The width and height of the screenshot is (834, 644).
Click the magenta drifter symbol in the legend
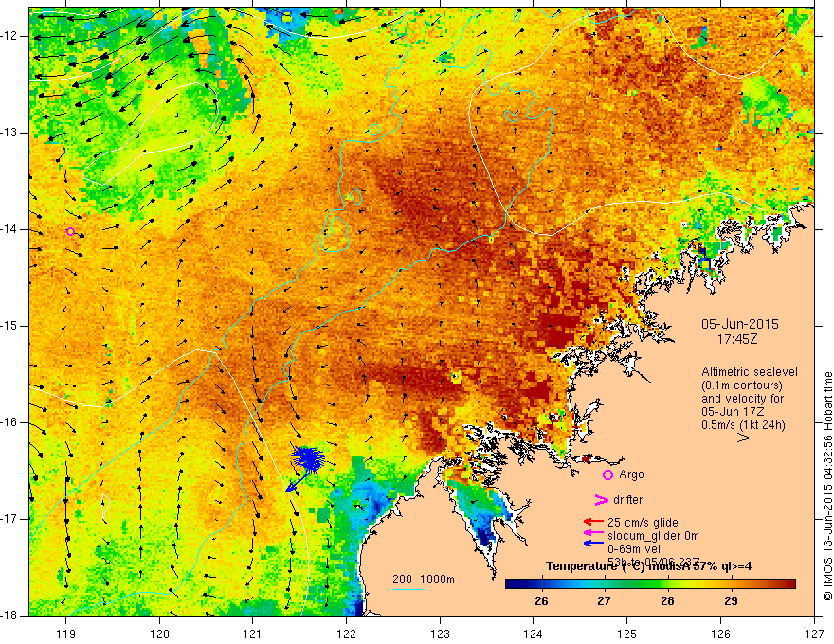pos(601,500)
